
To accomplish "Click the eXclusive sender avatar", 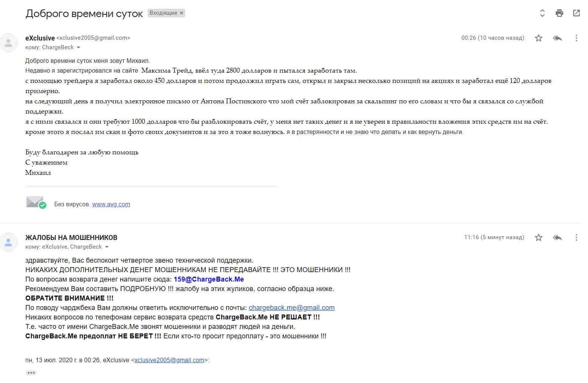I will click(x=8, y=42).
